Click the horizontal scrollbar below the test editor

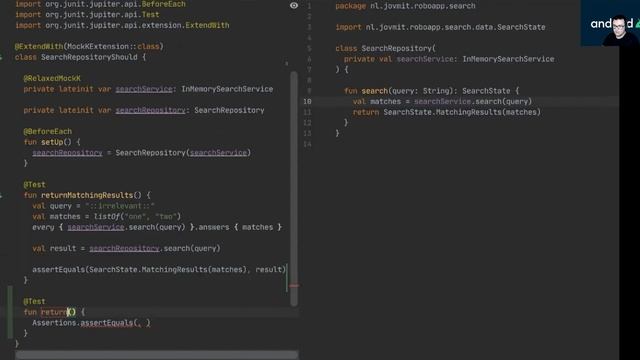click(157, 355)
